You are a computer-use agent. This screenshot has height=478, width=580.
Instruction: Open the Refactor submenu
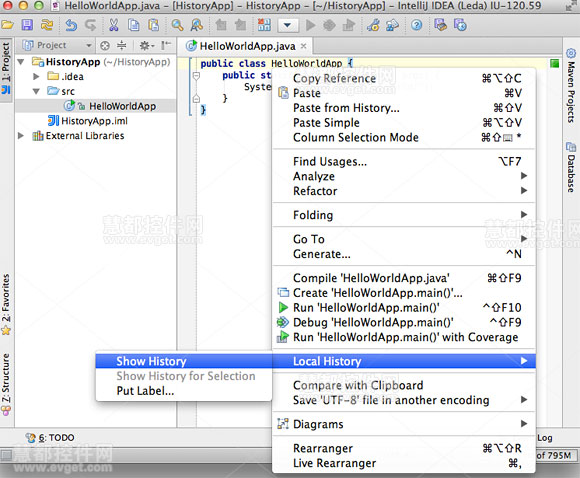404,191
